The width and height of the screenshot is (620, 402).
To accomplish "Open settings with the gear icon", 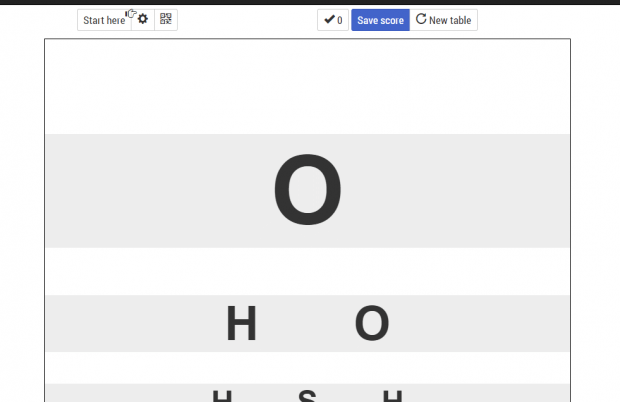I will click(143, 19).
